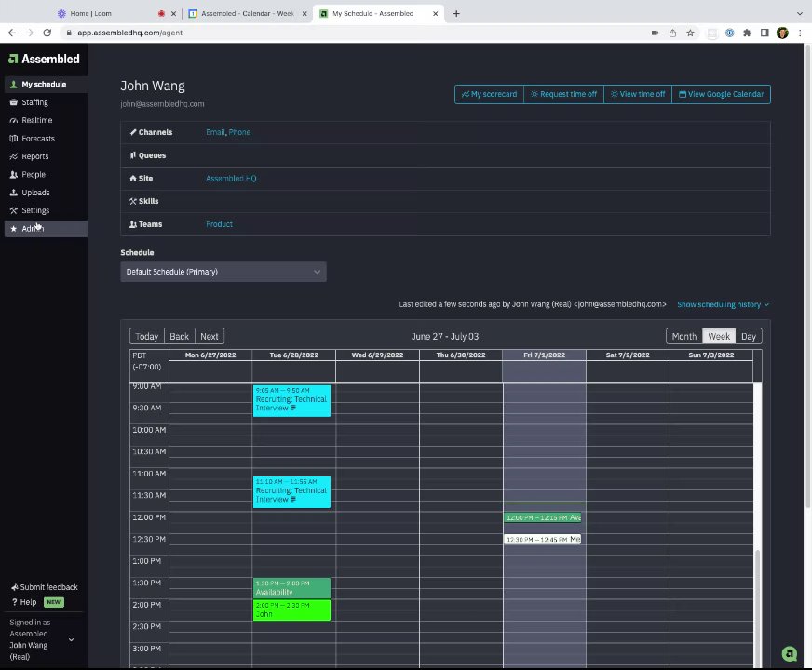Click the browser back arrow
The width and height of the screenshot is (812, 670).
(12, 33)
